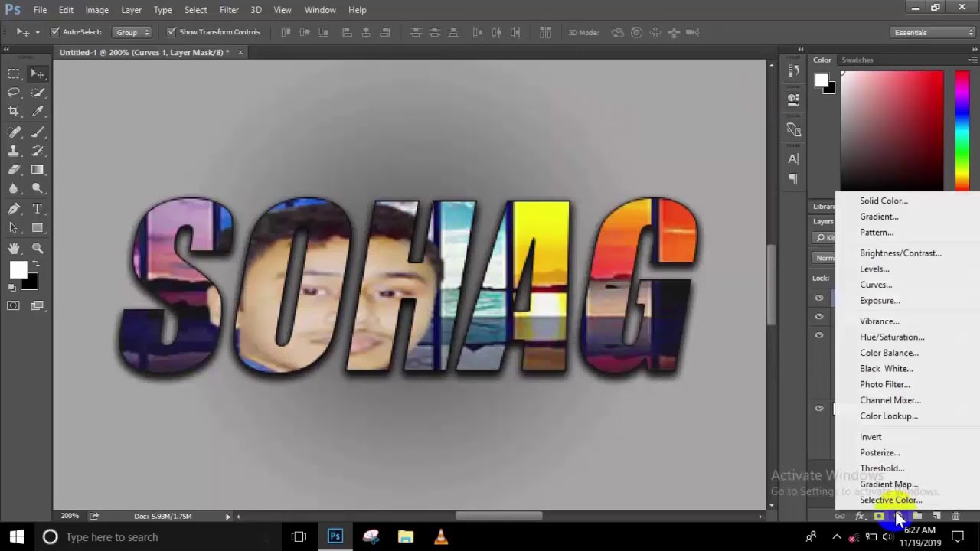The width and height of the screenshot is (980, 551).
Task: Open Windows Start menu
Action: click(17, 536)
